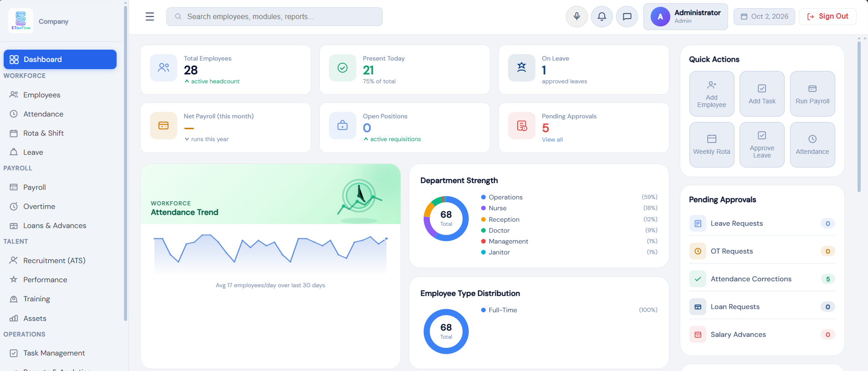The height and width of the screenshot is (371, 868).
Task: Open Recruitment (ATS) from sidebar
Action: click(60, 260)
